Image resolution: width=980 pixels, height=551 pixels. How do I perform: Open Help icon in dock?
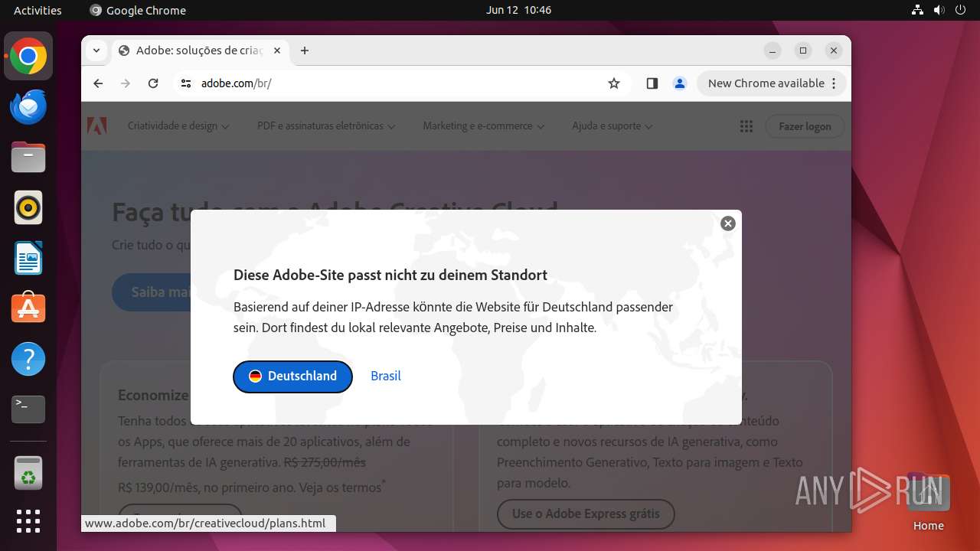(x=28, y=359)
